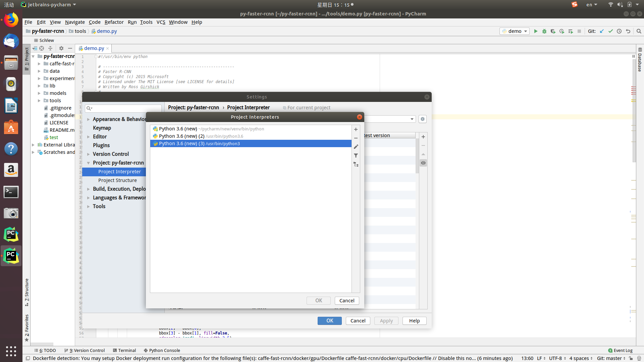This screenshot has height=362, width=644.
Task: Expand the Editor settings category
Action: [89, 137]
